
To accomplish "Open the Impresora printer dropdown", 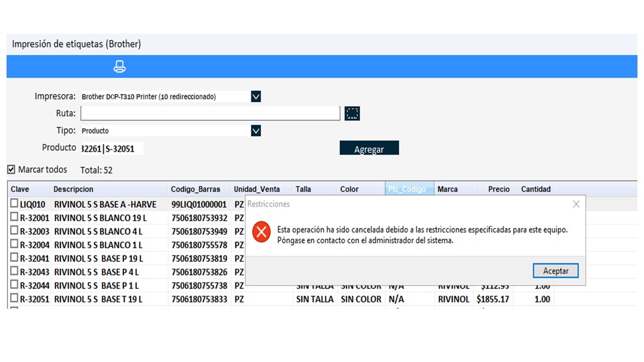I will coord(256,97).
